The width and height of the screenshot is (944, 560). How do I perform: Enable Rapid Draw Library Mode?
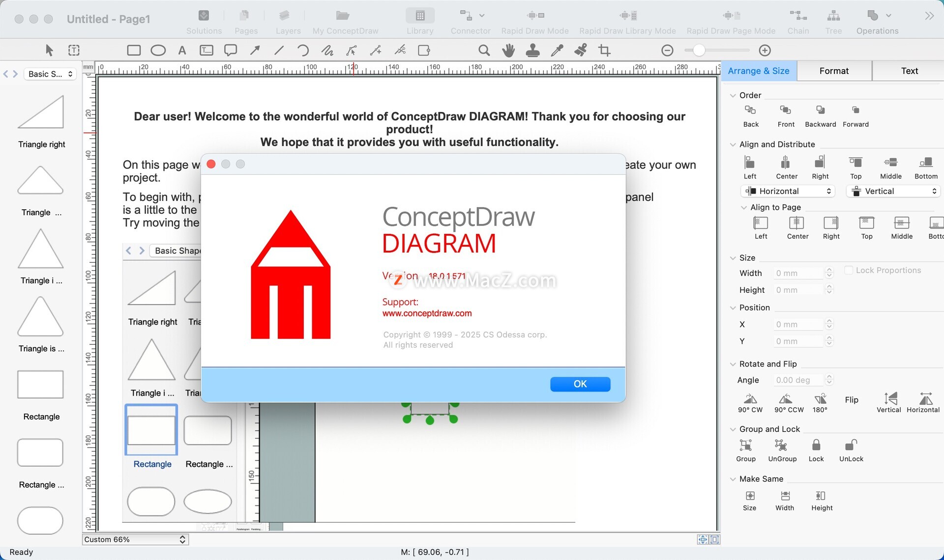(627, 22)
